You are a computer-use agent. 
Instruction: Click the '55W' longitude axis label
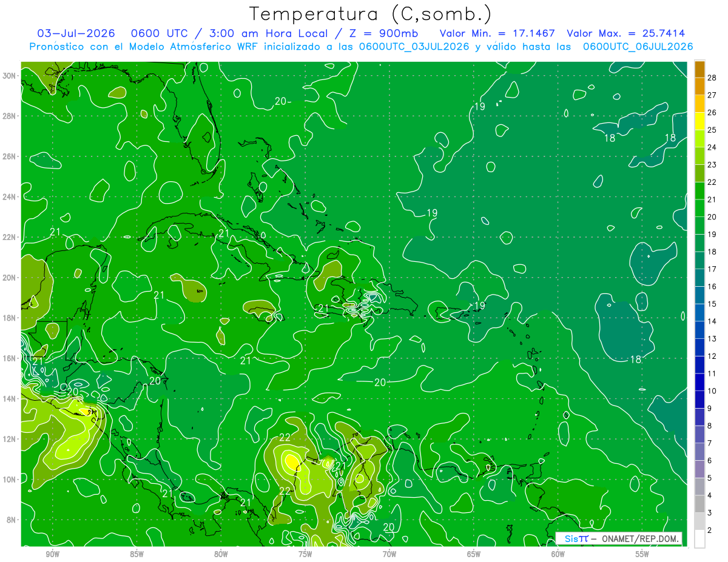pyautogui.click(x=642, y=554)
